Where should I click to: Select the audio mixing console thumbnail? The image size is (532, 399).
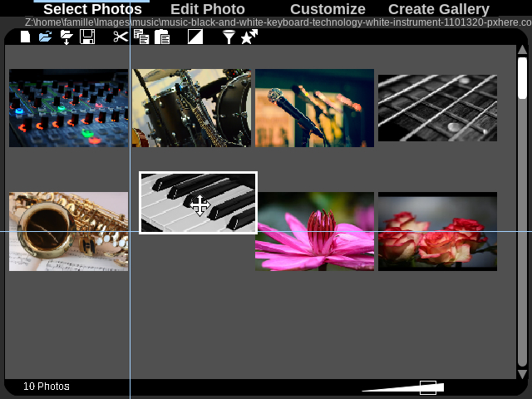(x=68, y=108)
